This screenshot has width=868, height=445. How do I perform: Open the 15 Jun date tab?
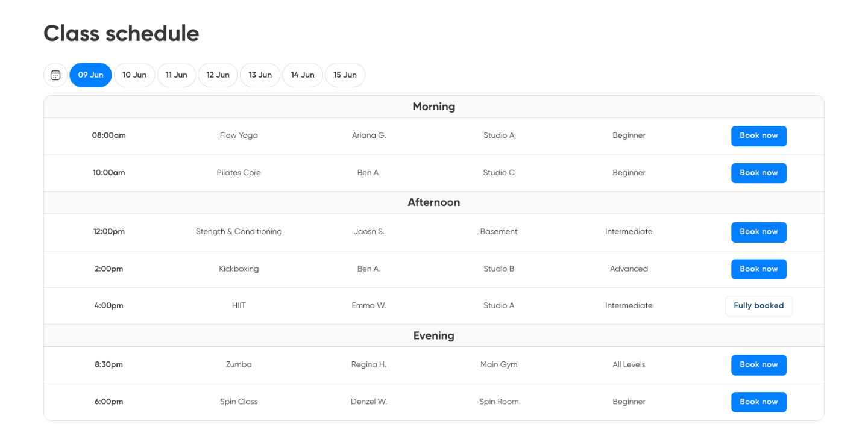point(345,75)
